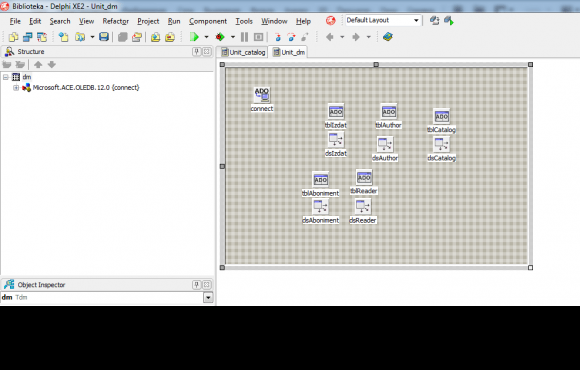580x370 pixels.
Task: Click the back navigation arrow
Action: click(330, 37)
